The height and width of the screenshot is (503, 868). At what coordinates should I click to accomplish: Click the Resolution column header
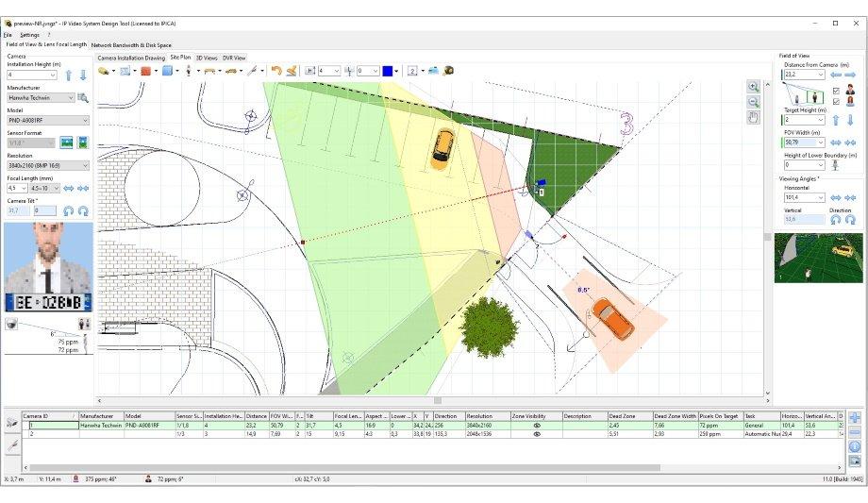(x=487, y=416)
